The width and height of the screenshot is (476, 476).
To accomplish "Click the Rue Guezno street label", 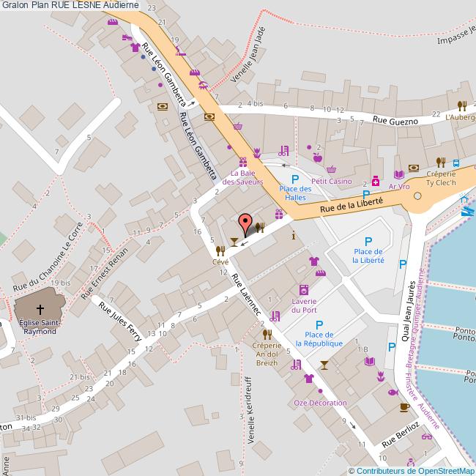I will [395, 120].
